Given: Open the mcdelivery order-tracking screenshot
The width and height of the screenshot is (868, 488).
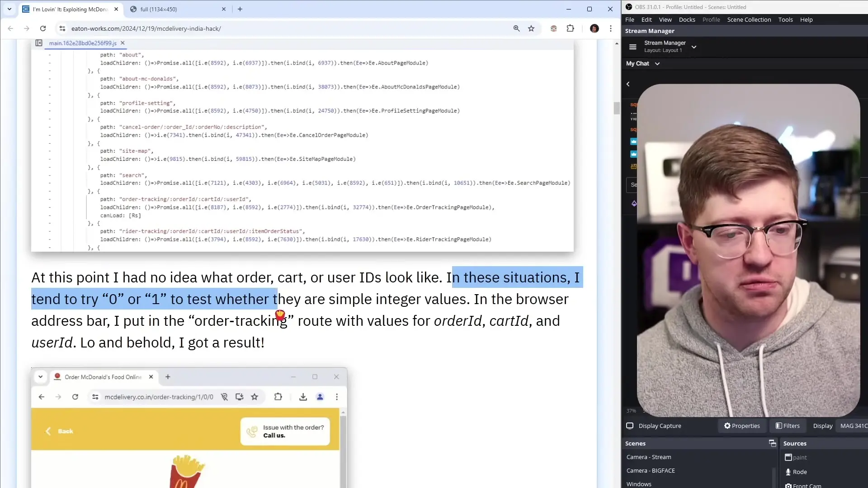Looking at the screenshot, I should (x=189, y=428).
